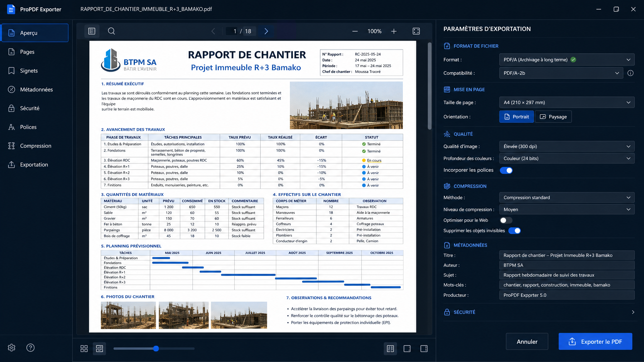Click the Format de fichier section icon
Screen dimensions: 644x362
(447, 46)
